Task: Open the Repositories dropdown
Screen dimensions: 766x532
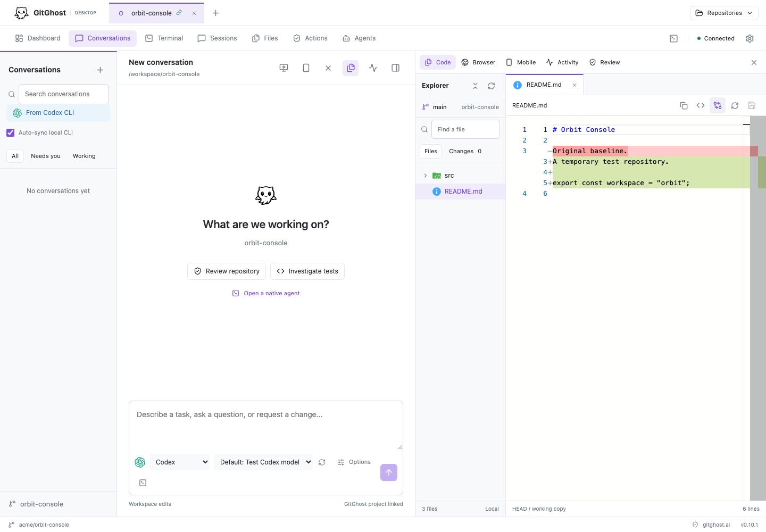Action: tap(724, 13)
